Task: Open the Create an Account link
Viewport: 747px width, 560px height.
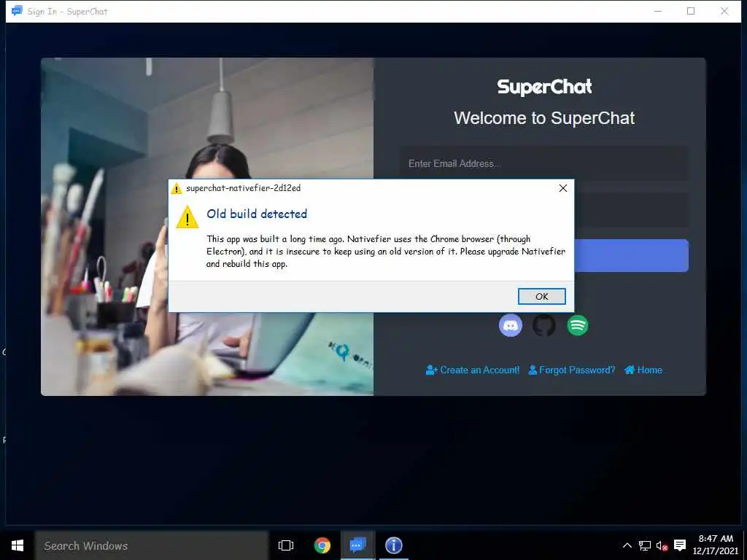Action: [473, 370]
